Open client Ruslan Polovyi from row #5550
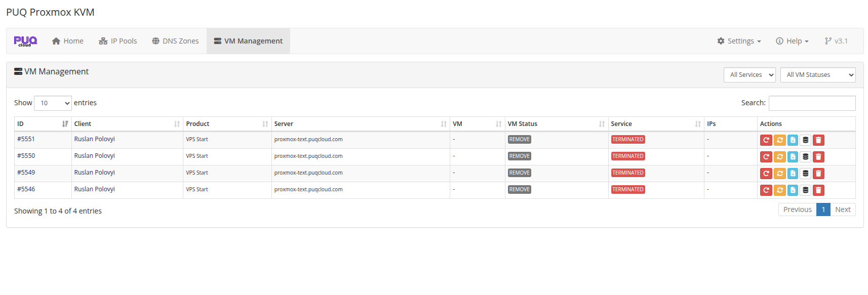 click(x=94, y=156)
